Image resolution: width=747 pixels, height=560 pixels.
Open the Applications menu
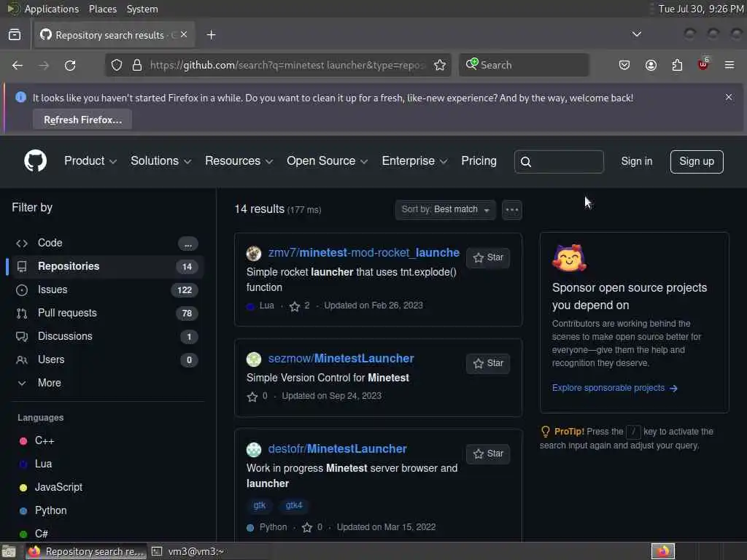pyautogui.click(x=52, y=9)
